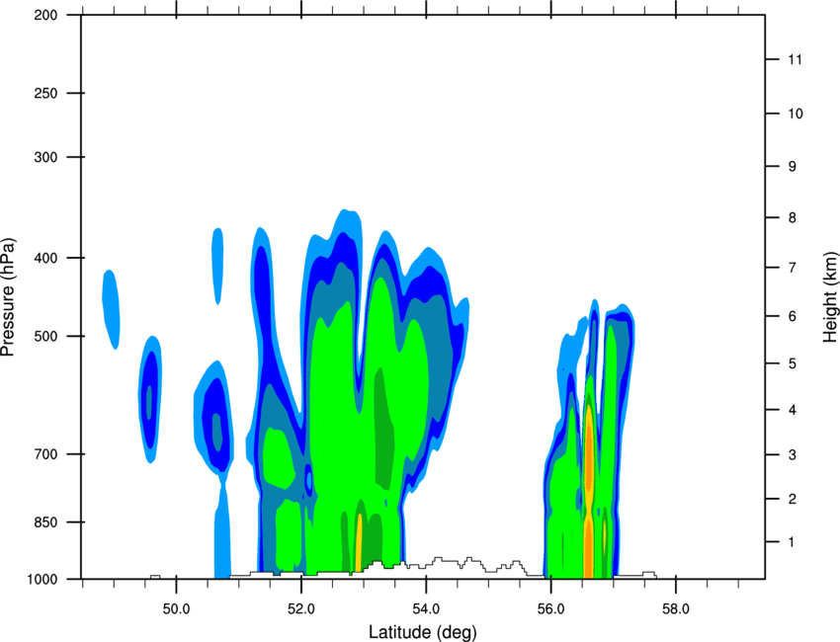Click the 6 km height tick label
The image size is (840, 642).
(x=793, y=316)
